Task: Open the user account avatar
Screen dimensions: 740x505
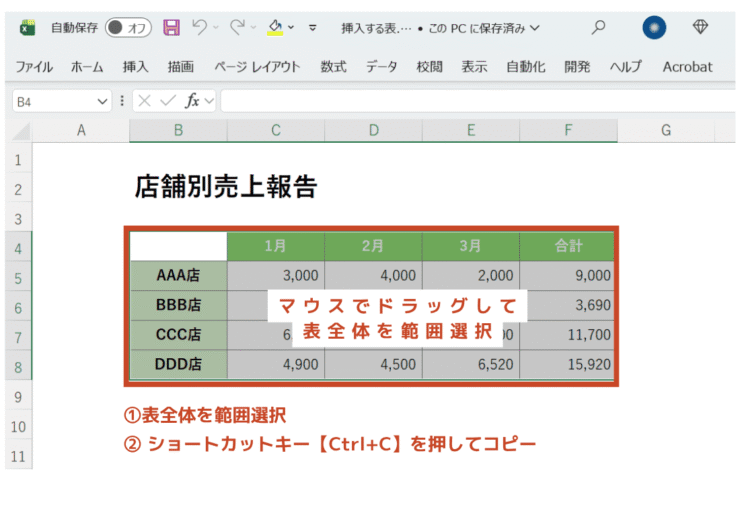Action: (654, 27)
